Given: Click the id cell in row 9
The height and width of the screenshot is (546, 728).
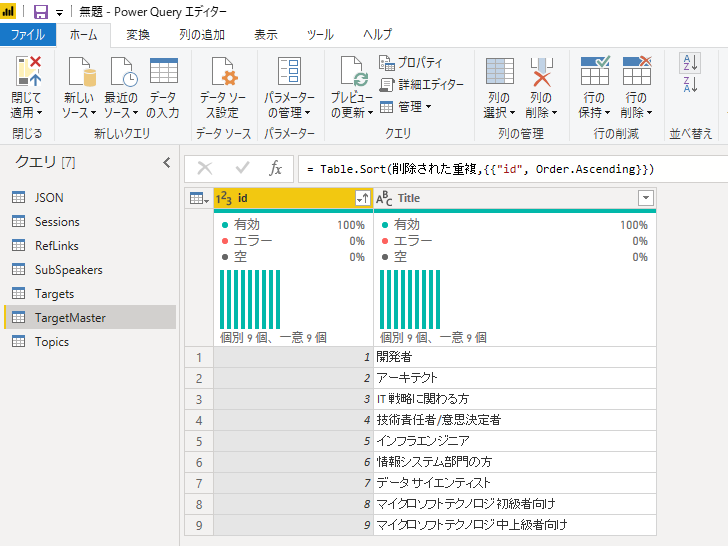Looking at the screenshot, I should 293,525.
